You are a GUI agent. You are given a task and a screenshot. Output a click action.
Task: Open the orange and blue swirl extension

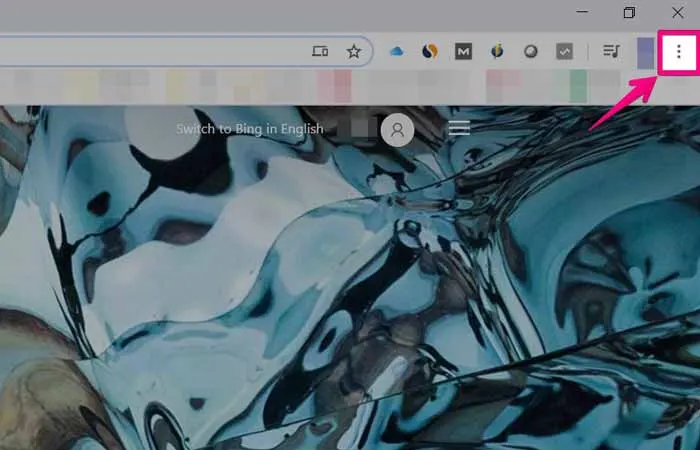tap(429, 52)
